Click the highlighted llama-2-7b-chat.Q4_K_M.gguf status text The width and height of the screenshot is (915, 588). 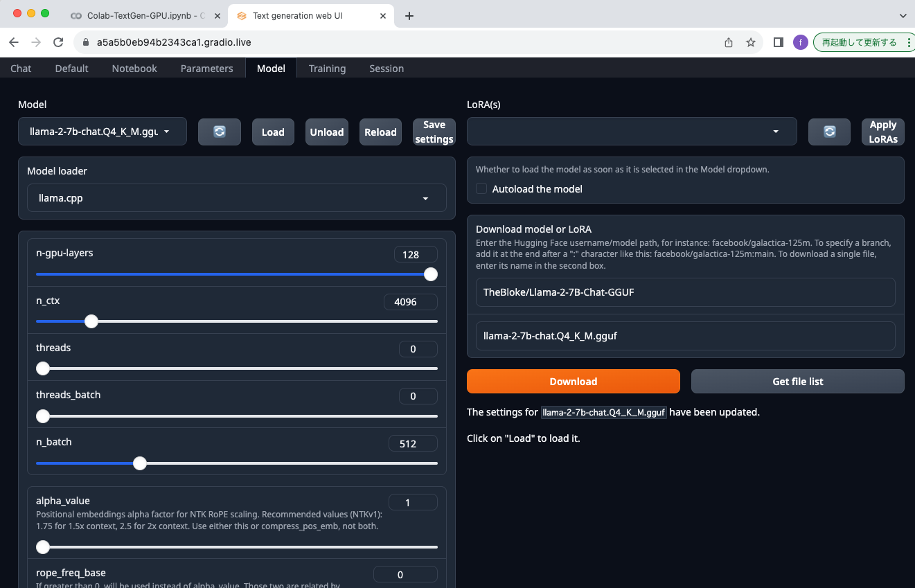click(x=603, y=412)
